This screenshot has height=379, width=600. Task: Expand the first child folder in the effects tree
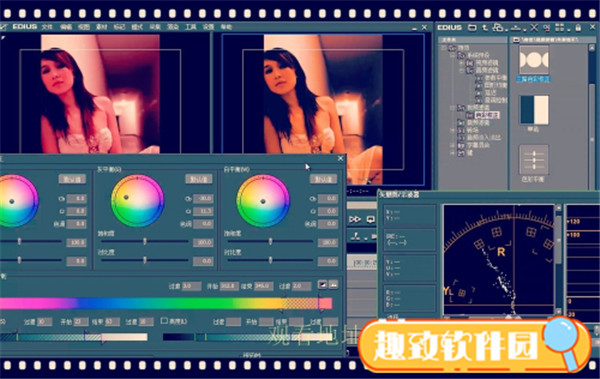pos(462,63)
